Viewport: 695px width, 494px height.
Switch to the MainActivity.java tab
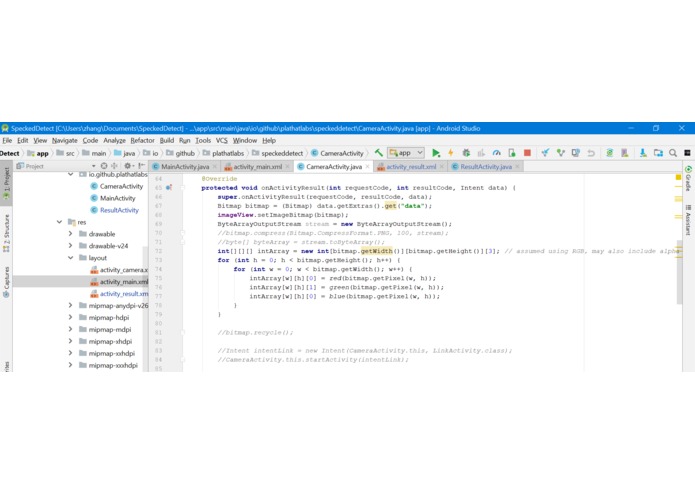185,167
